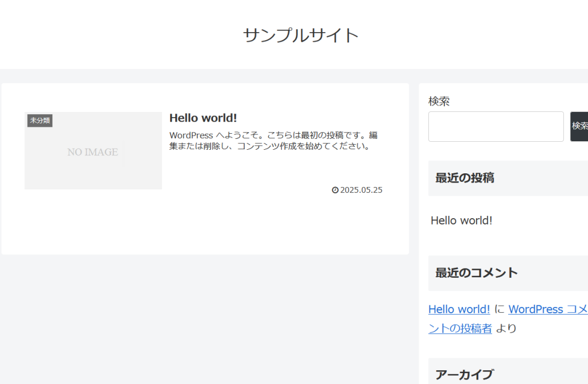Click the 2025.05.25 post date
The height and width of the screenshot is (384, 588).
tap(361, 190)
